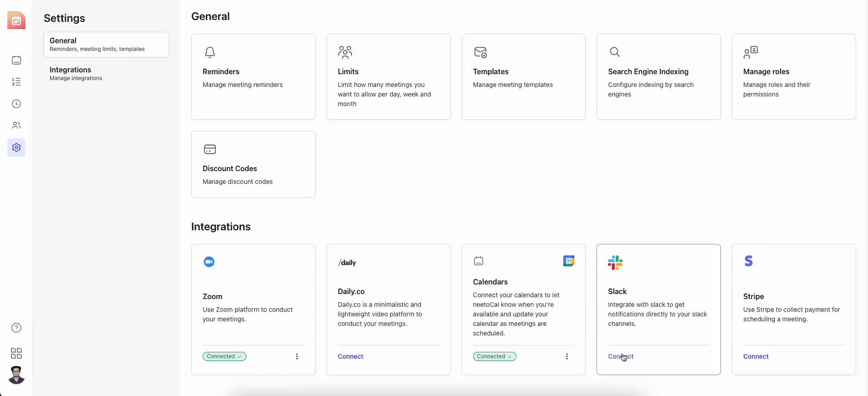This screenshot has width=868, height=396.
Task: Open the Templates settings card
Action: tap(524, 76)
